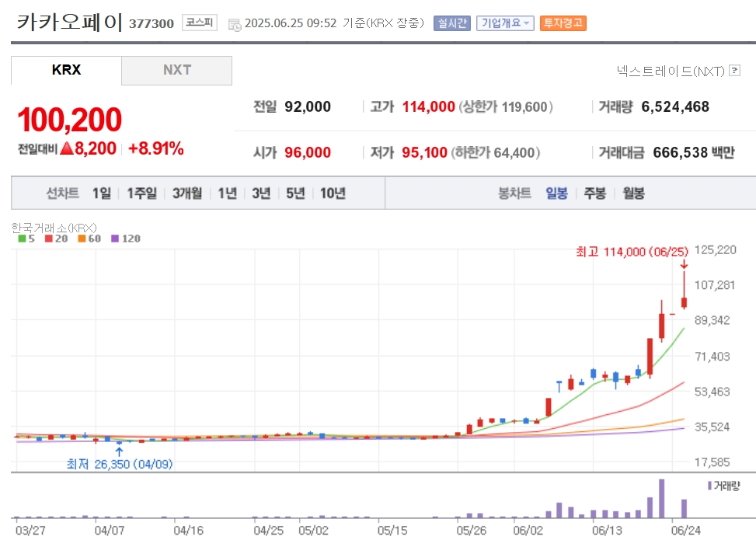Select the 월봉 monthly candle chart option

633,193
